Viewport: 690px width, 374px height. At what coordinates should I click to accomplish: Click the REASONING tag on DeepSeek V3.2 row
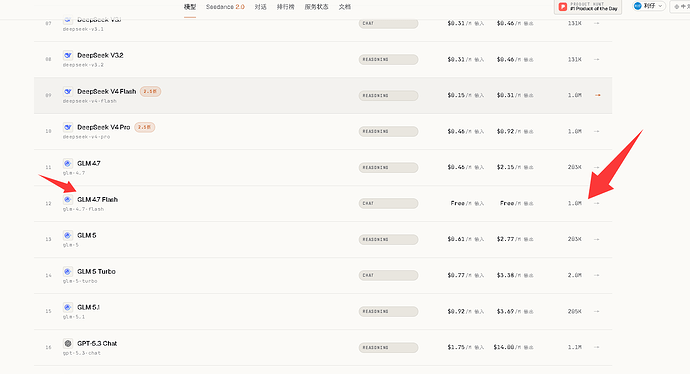(x=388, y=59)
